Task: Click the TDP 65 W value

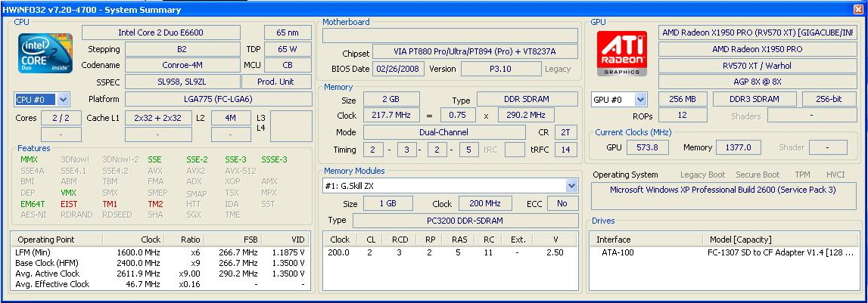Action: 288,49
